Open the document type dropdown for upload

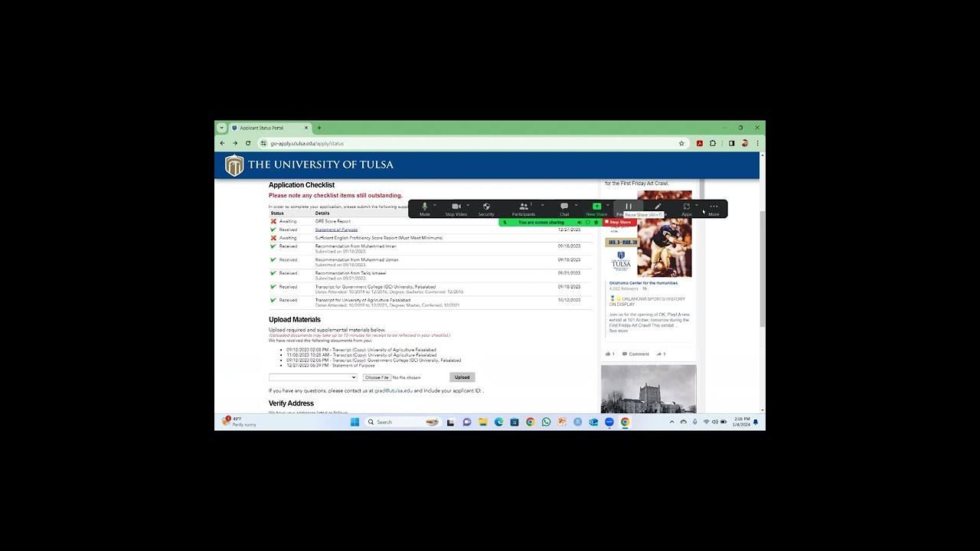(312, 377)
